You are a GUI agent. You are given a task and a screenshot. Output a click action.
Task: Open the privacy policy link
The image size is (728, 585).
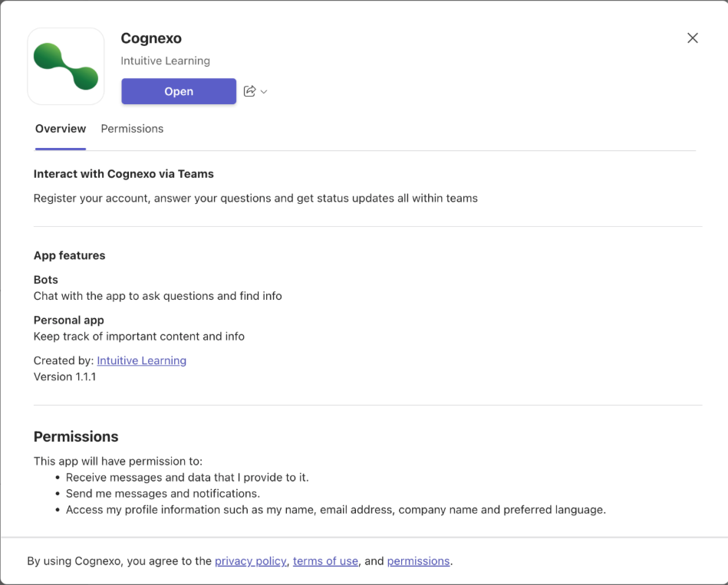(250, 561)
